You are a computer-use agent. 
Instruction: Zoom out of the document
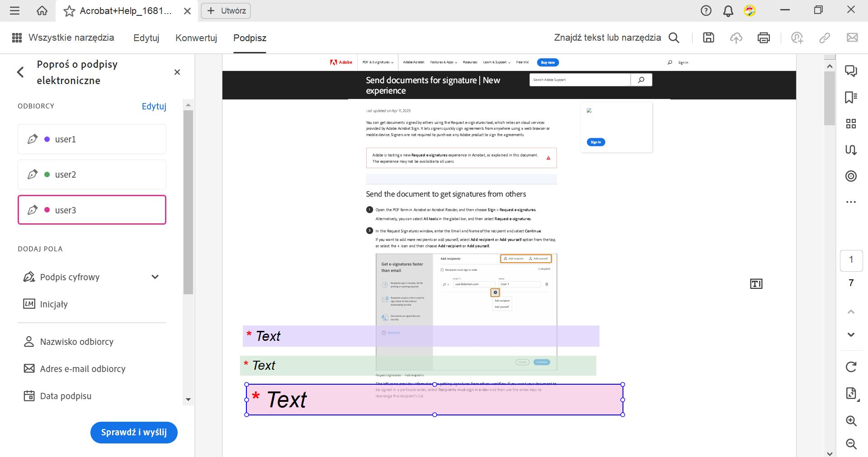pos(851,444)
